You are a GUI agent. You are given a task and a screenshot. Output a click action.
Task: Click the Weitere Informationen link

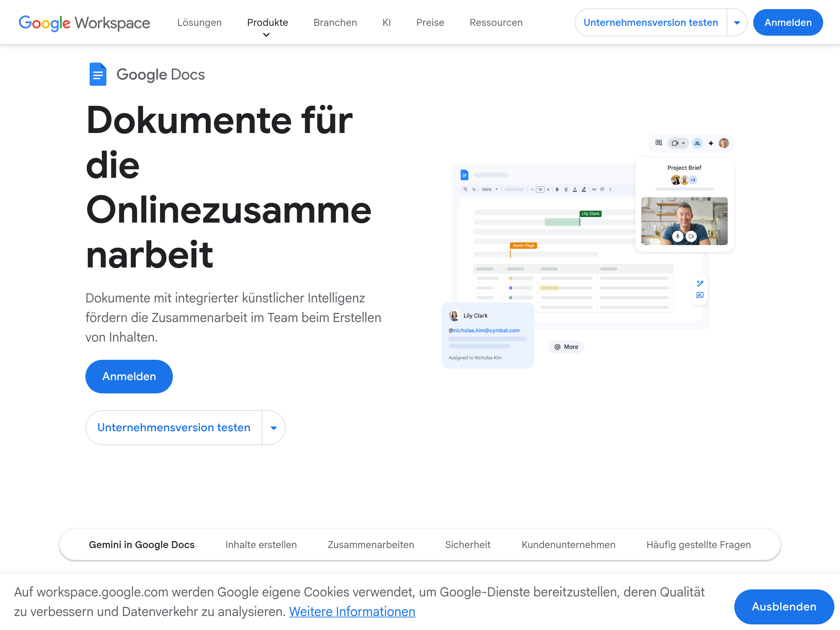352,612
